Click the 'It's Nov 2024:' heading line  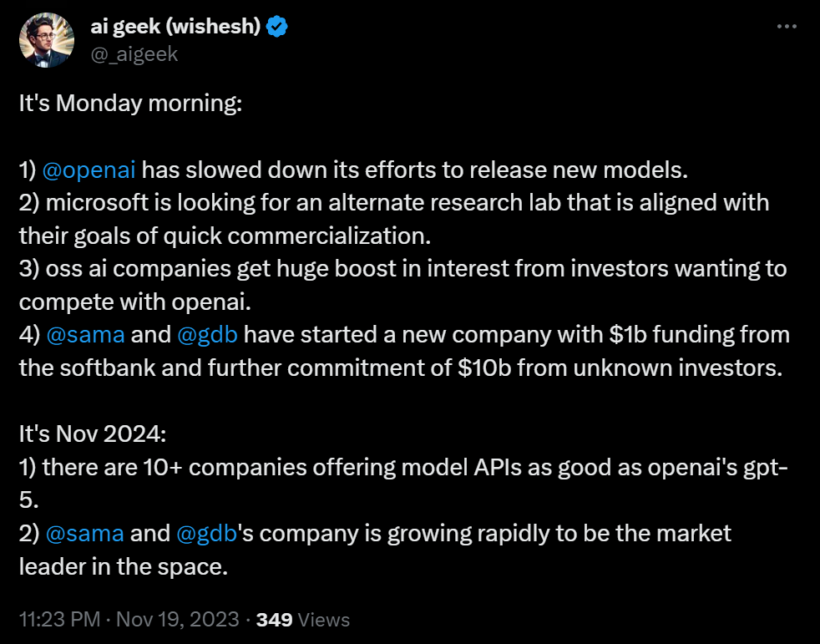tap(93, 434)
